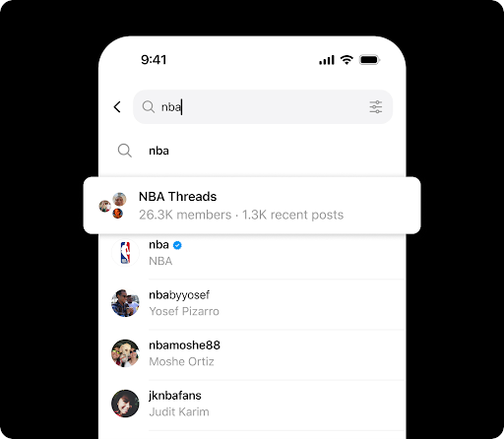Screen dimensions: 504x439
Task: Tap nbabyyosef profile photo
Action: click(125, 303)
